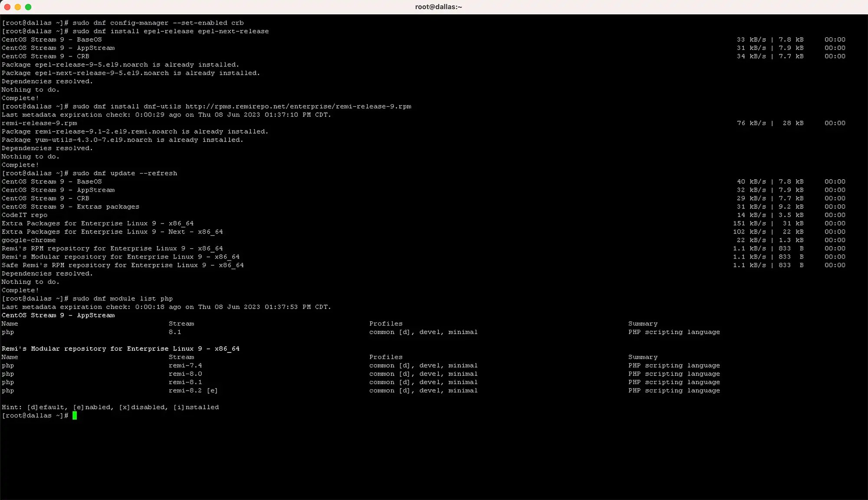Click the 'sudo dnf update --refresh' command text

[x=125, y=173]
